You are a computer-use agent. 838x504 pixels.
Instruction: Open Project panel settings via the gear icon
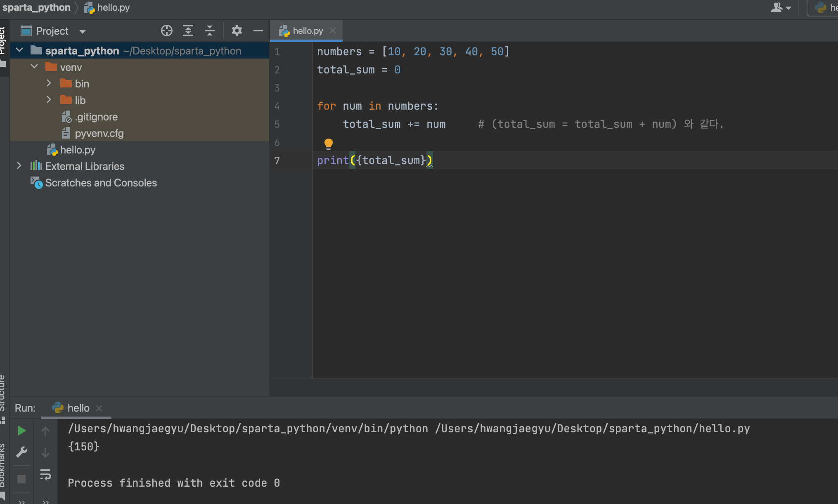[237, 31]
